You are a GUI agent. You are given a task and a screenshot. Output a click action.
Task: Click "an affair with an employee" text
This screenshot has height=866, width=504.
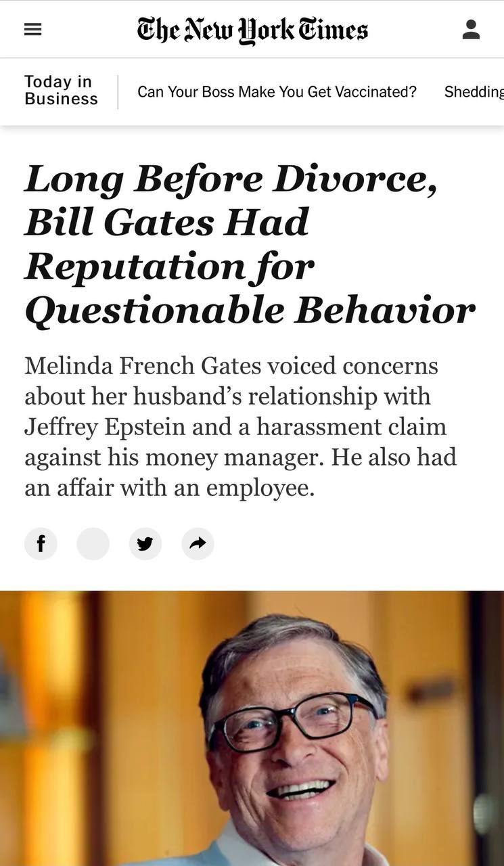170,488
